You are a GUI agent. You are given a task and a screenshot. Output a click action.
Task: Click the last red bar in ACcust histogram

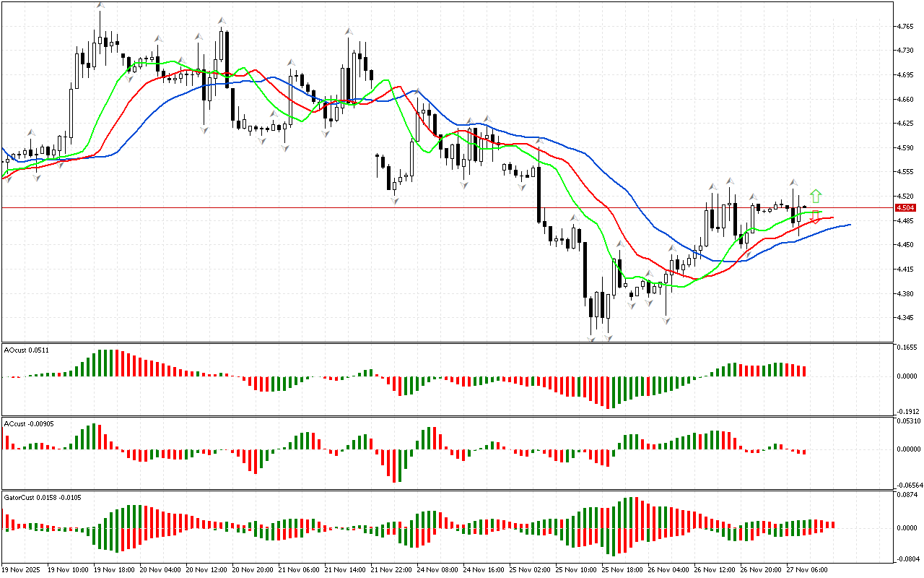pyautogui.click(x=803, y=452)
